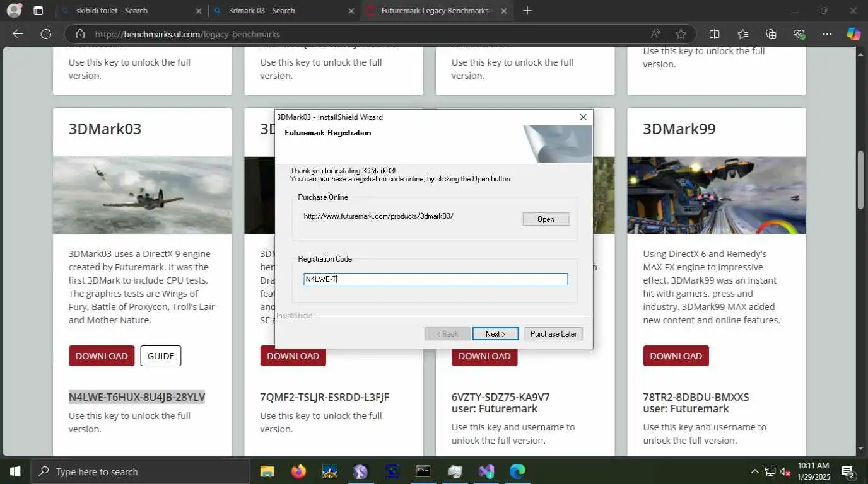Switch to Microsoft Edge in taskbar
Viewport: 868px width, 484px height.
pyautogui.click(x=517, y=471)
